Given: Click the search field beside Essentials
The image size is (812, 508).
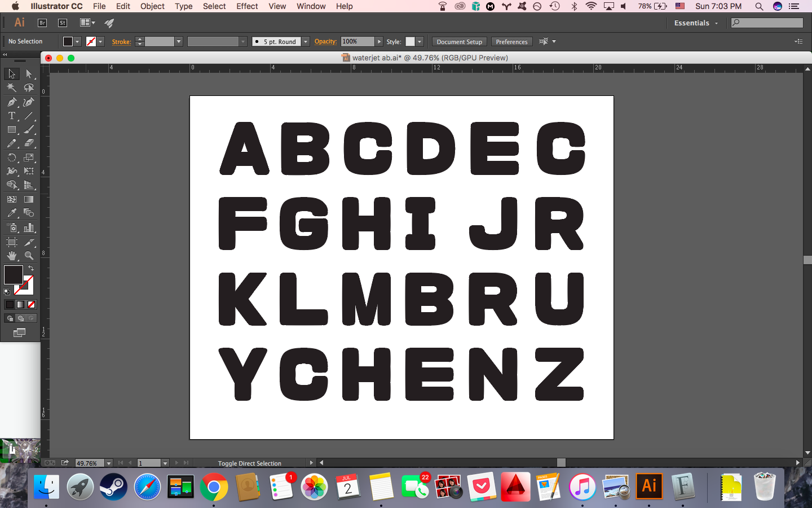Looking at the screenshot, I should click(x=767, y=23).
